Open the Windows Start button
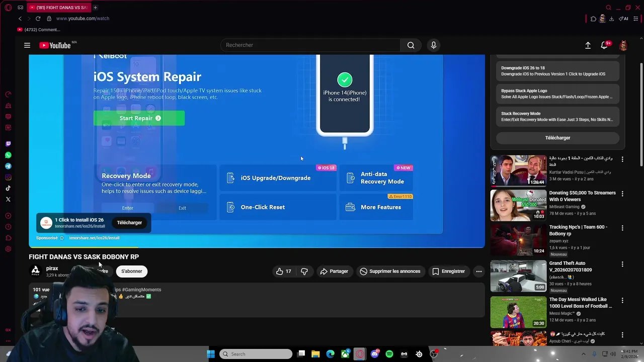Image resolution: width=644 pixels, height=362 pixels. [x=211, y=354]
